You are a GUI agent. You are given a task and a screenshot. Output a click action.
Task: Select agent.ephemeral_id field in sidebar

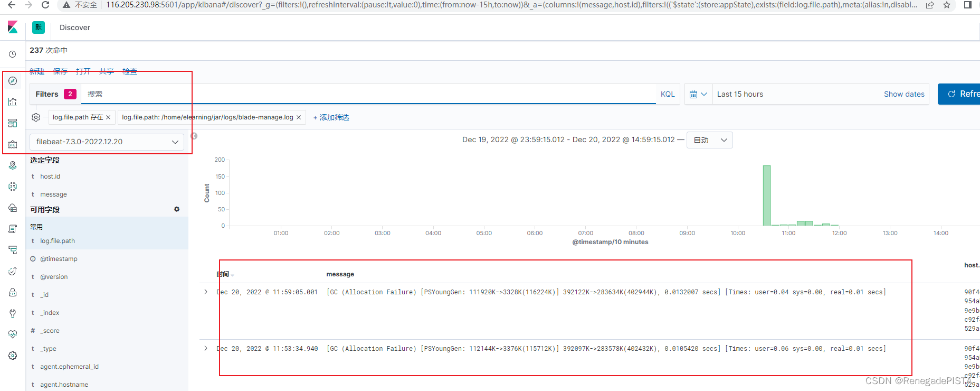click(x=69, y=367)
